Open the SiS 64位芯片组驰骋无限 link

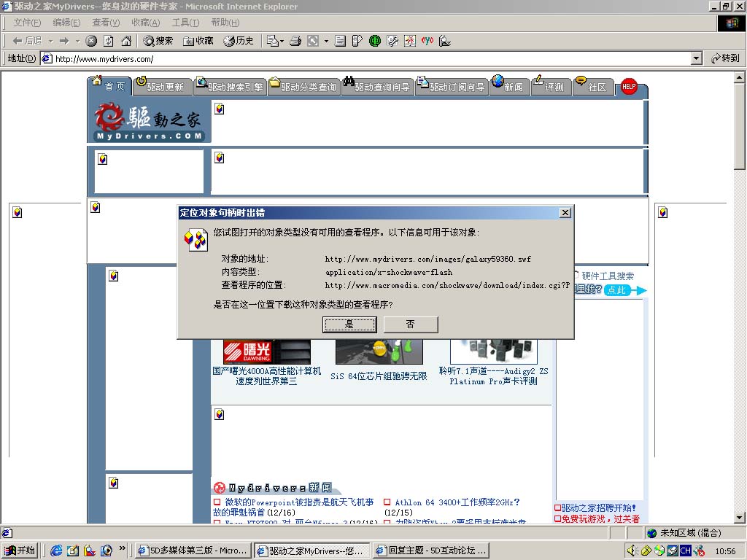379,376
